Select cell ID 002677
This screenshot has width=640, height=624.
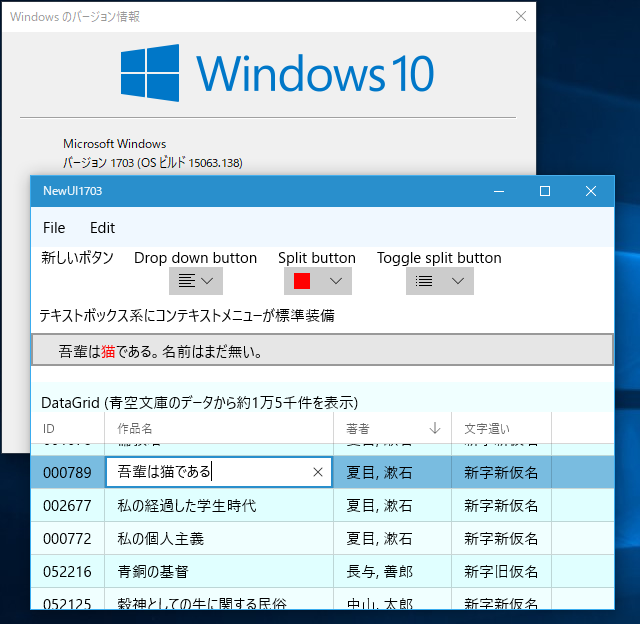tap(68, 506)
